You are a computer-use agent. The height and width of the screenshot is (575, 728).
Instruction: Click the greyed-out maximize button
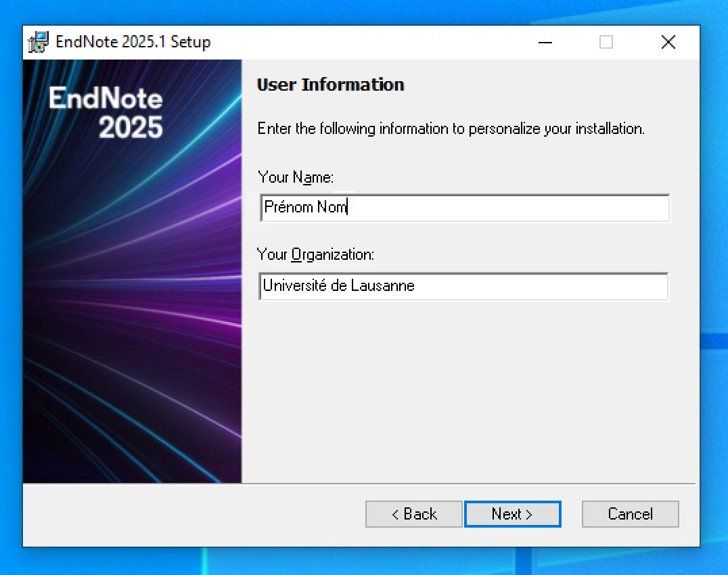[606, 43]
